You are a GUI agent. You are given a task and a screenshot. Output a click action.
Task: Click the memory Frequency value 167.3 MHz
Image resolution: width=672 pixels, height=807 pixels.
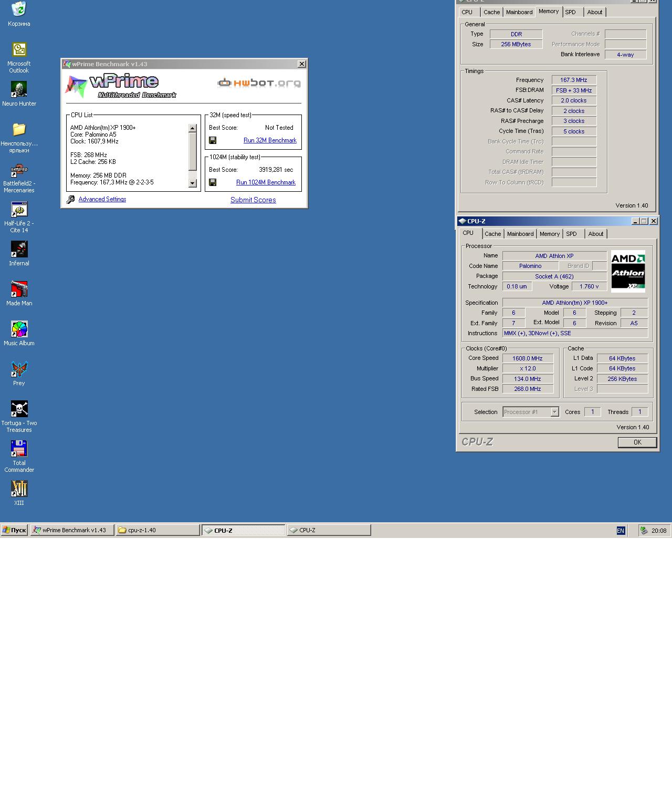574,80
